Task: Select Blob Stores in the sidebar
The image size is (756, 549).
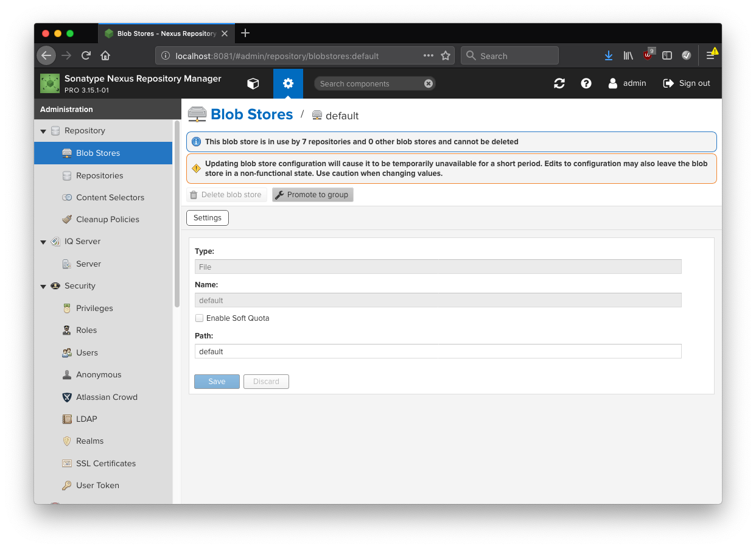Action: pos(103,153)
